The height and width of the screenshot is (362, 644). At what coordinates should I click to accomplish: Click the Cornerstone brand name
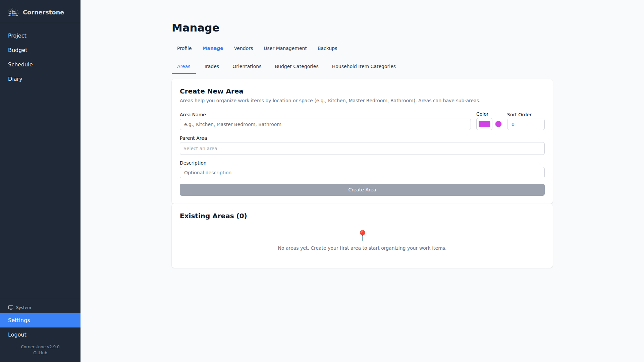pos(43,12)
